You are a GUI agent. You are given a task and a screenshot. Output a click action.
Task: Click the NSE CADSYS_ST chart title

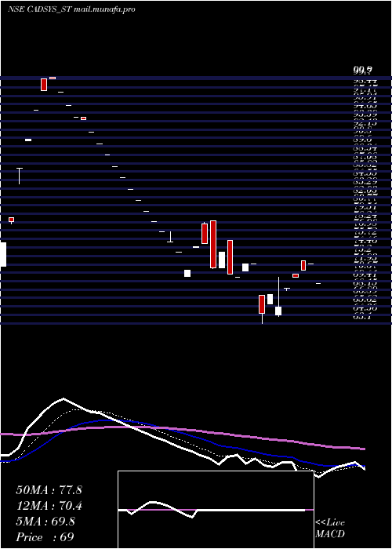(71, 9)
